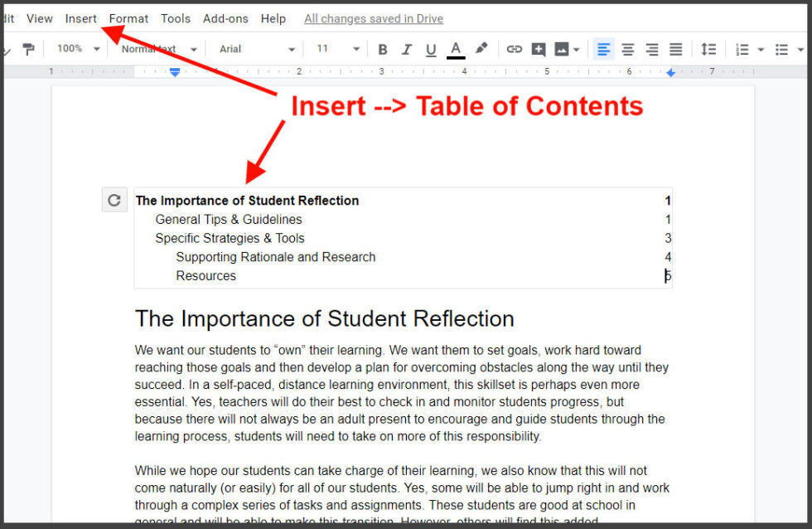The width and height of the screenshot is (812, 529).
Task: Open the Insert menu
Action: (x=80, y=18)
